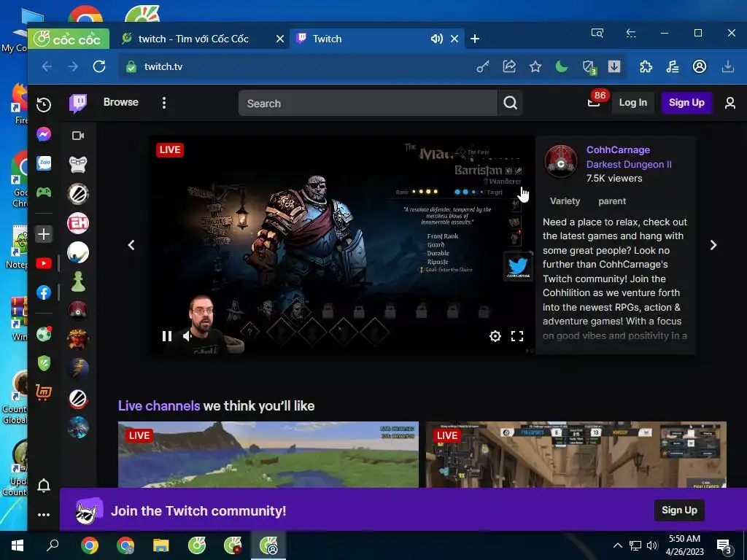
Task: Open the Cốc Cốc browser history sidebar icon
Action: click(x=43, y=104)
